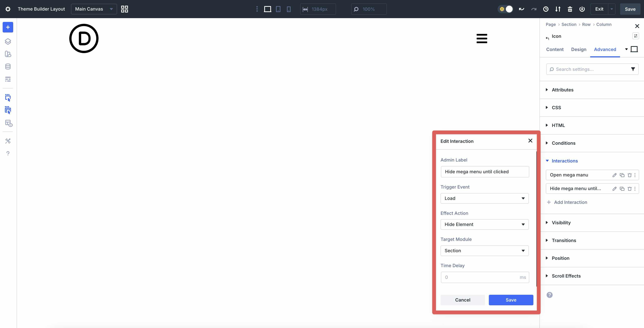Open the Trigger Event 'Load' dropdown
This screenshot has width=644, height=328.
coord(484,198)
